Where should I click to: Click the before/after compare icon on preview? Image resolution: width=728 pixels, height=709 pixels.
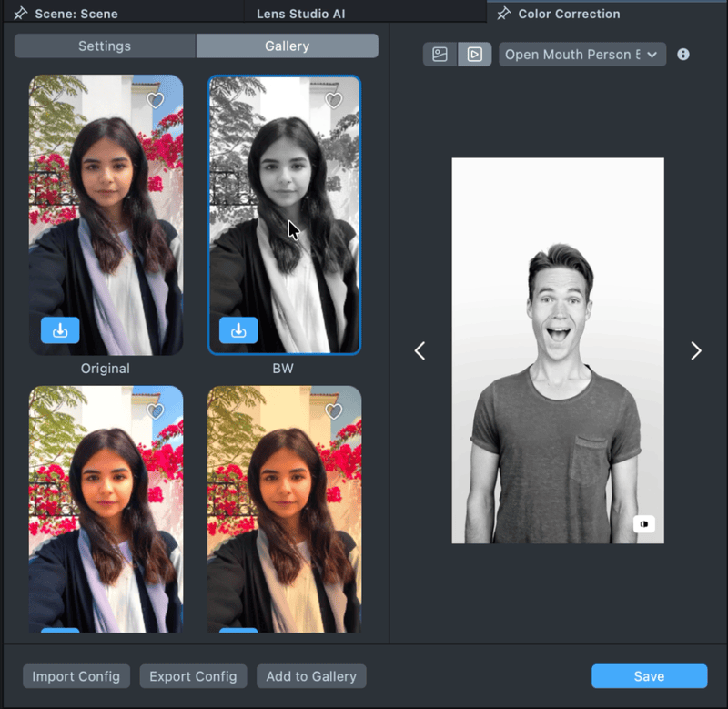tap(644, 523)
